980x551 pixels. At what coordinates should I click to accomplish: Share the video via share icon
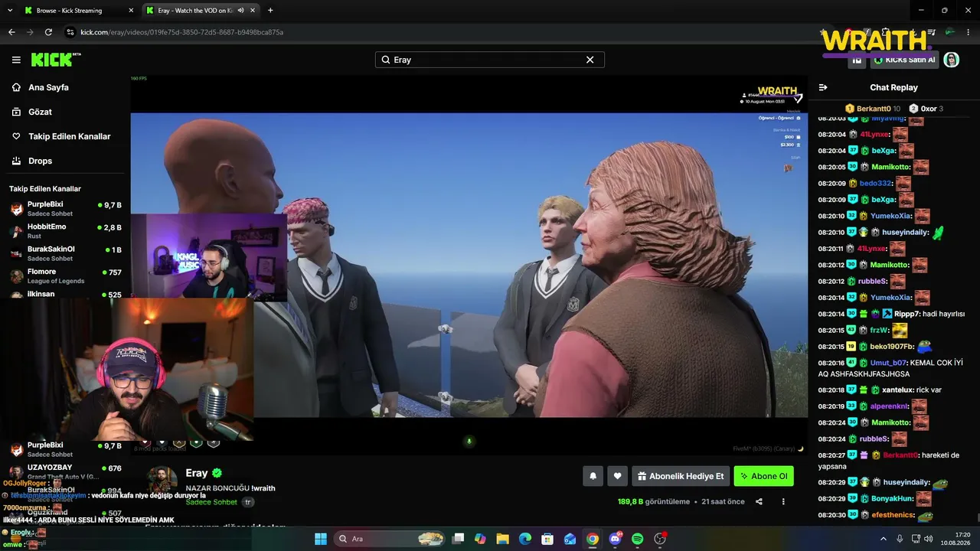tap(759, 502)
